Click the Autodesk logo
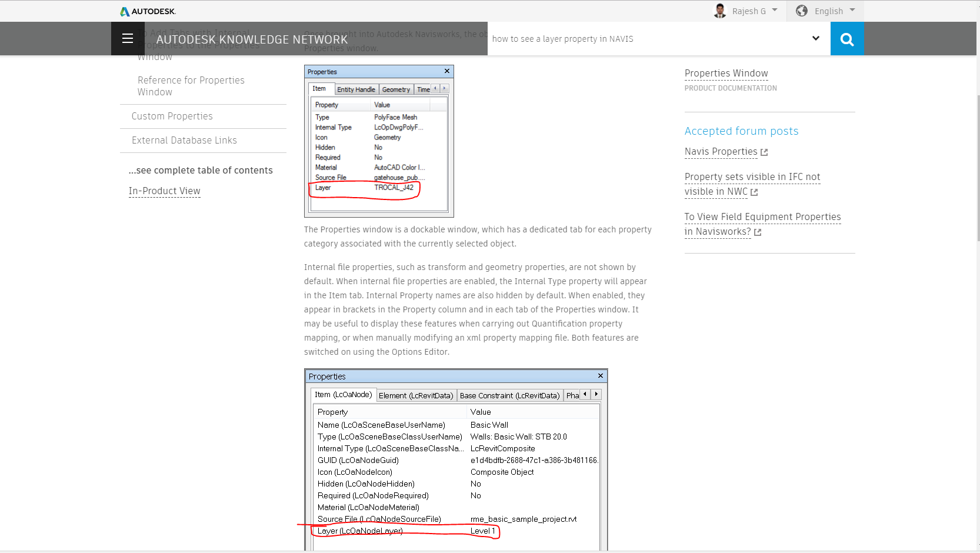 (x=146, y=11)
